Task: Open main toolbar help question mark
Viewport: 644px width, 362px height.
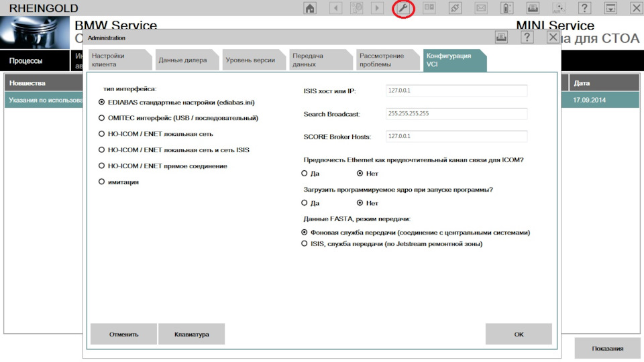Action: coord(584,8)
